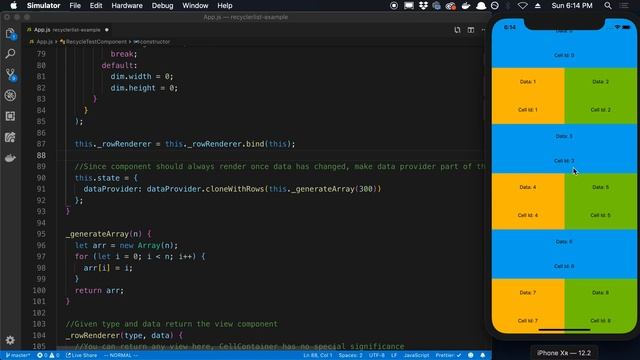
Task: Click the unsaved dot on App.js tab
Action: [x=107, y=30]
